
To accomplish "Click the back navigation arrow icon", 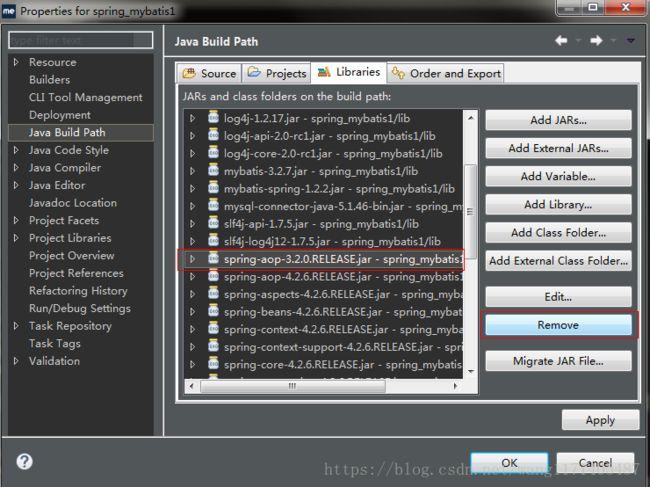I will [x=561, y=41].
